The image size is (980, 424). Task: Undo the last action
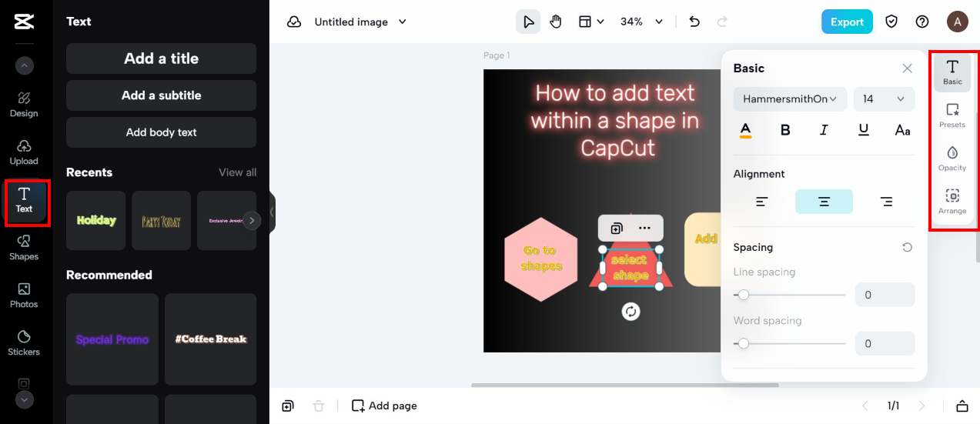click(694, 22)
